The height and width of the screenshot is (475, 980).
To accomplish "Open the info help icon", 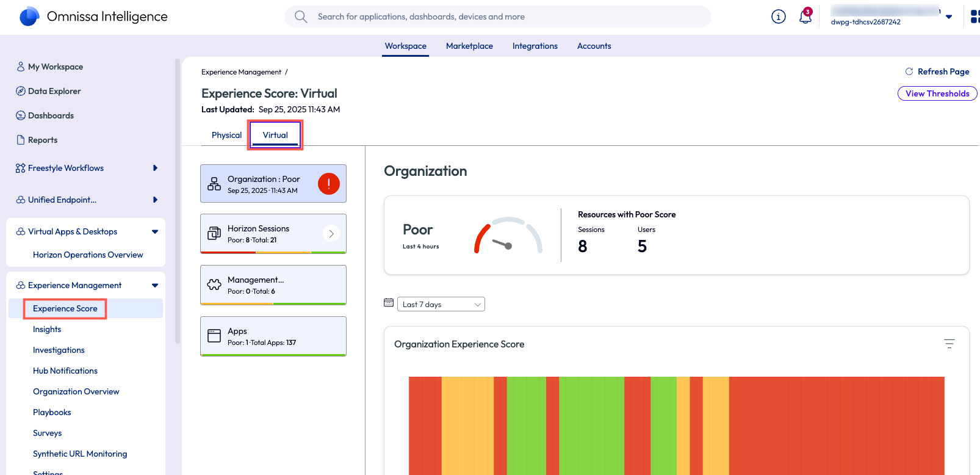I will [x=778, y=16].
